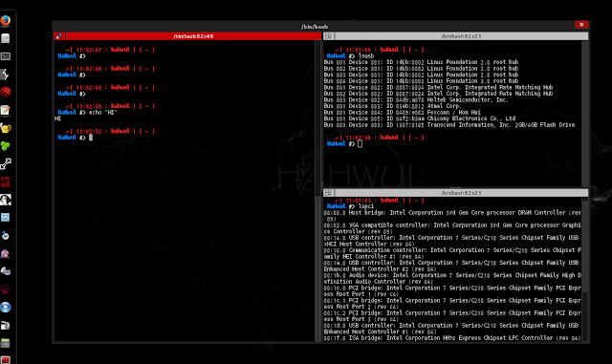The height and width of the screenshot is (364, 612).
Task: Click the diagonal resize-arrows dock icon
Action: click(x=5, y=164)
